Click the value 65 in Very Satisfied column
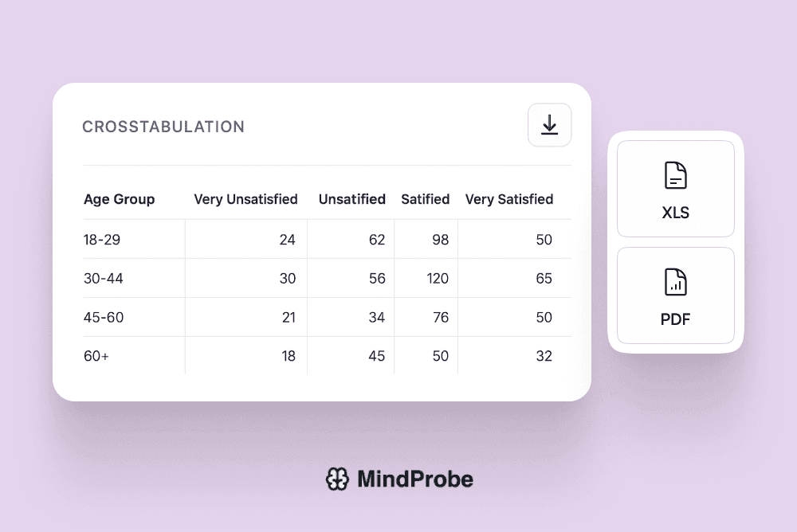Viewport: 797px width, 532px height. pyautogui.click(x=544, y=279)
